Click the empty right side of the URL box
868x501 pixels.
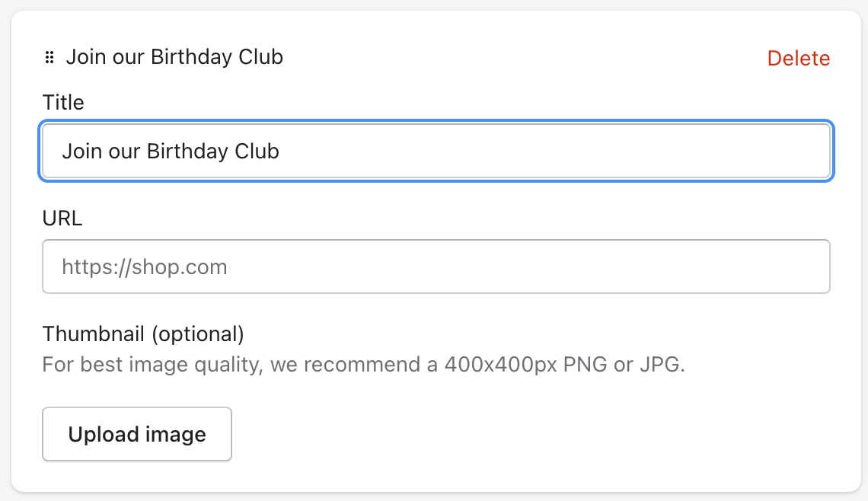[x=609, y=266]
